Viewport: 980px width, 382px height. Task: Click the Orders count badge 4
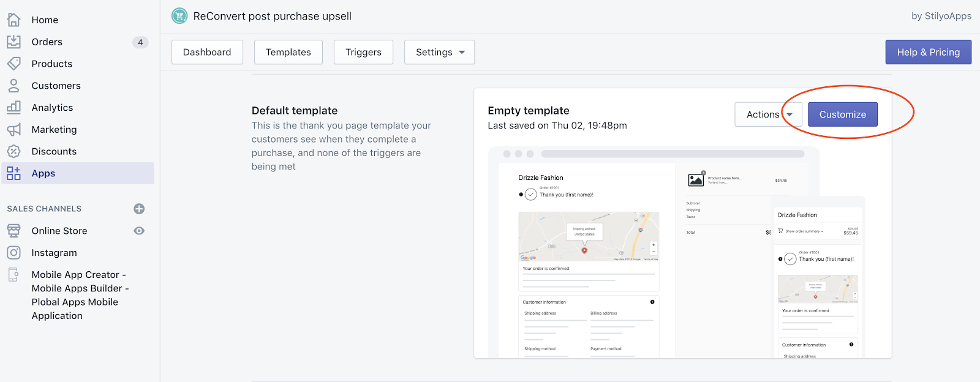(x=140, y=42)
